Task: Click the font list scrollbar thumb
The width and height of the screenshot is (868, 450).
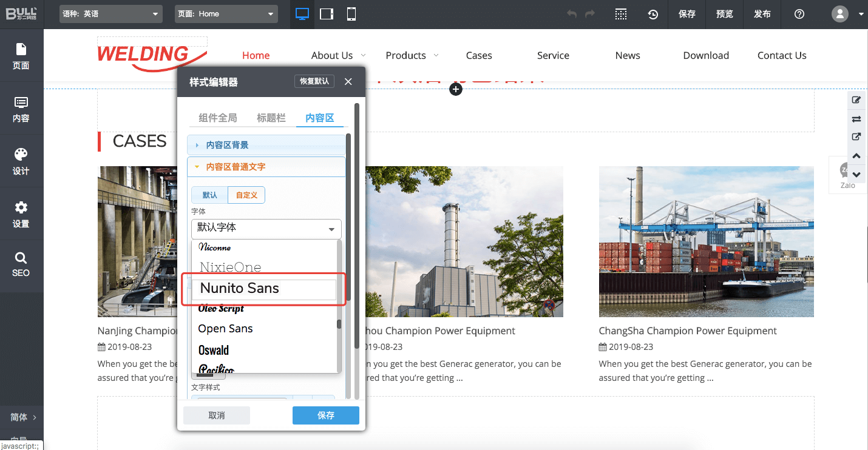Action: point(339,324)
